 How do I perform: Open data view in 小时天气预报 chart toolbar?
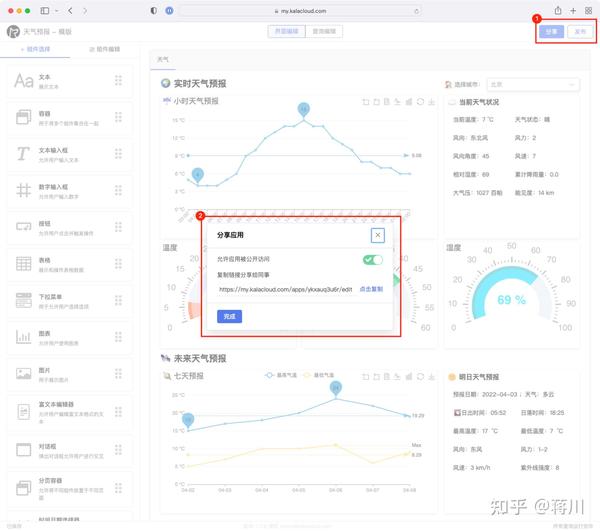pyautogui.click(x=387, y=102)
